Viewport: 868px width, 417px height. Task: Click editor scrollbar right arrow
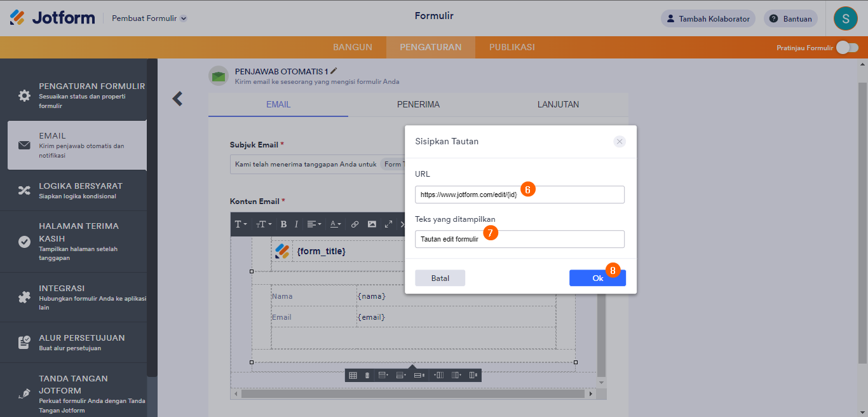592,394
